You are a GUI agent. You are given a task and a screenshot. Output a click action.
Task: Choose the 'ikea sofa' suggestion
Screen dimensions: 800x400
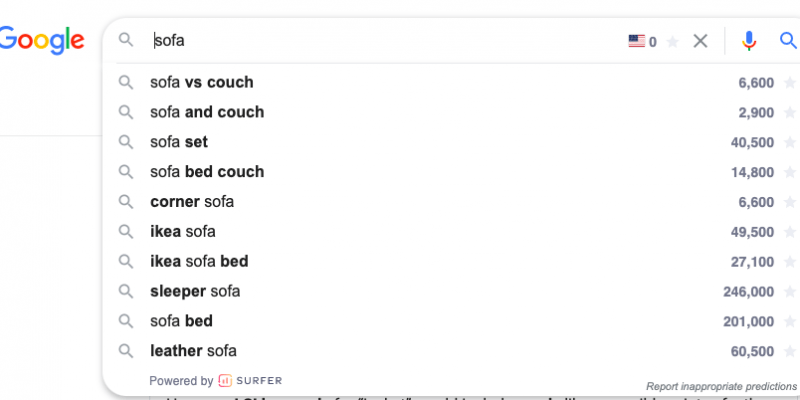(183, 232)
